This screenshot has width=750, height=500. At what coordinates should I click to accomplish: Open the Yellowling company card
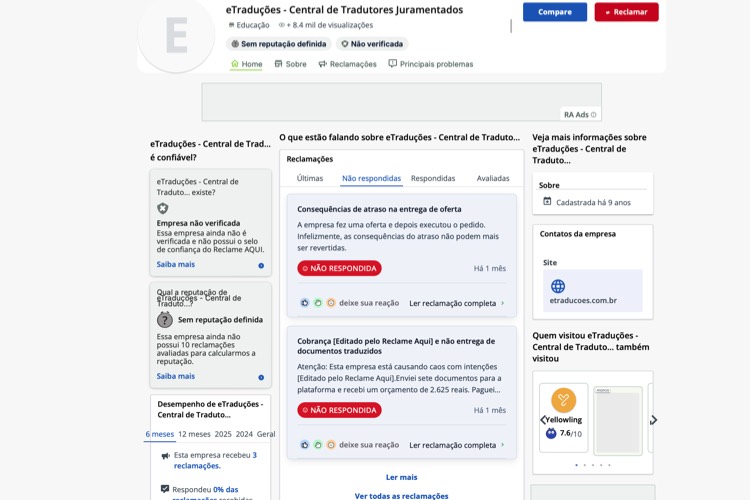(x=563, y=418)
